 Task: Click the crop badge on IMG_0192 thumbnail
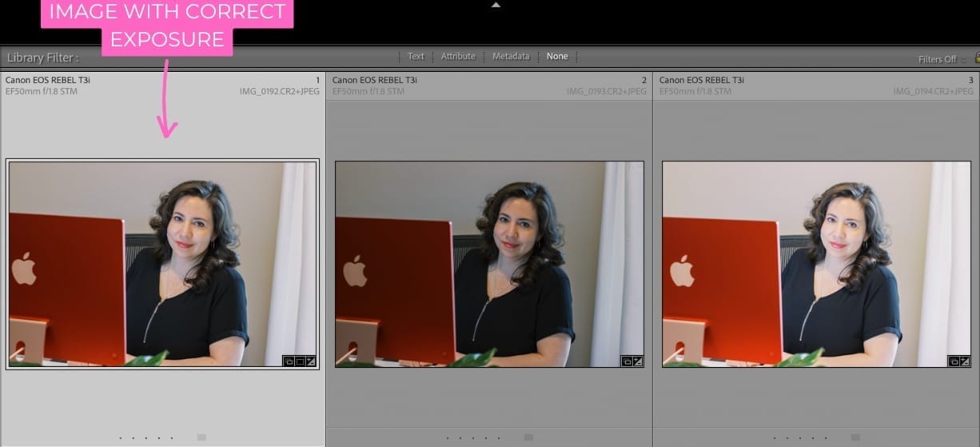[300, 361]
